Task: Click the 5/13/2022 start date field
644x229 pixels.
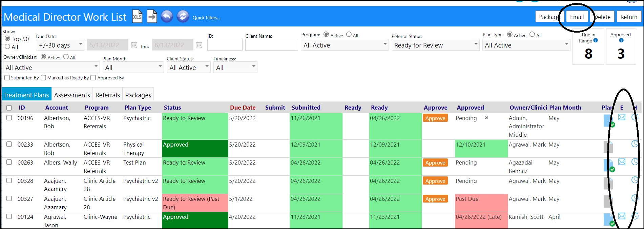Action: [108, 45]
